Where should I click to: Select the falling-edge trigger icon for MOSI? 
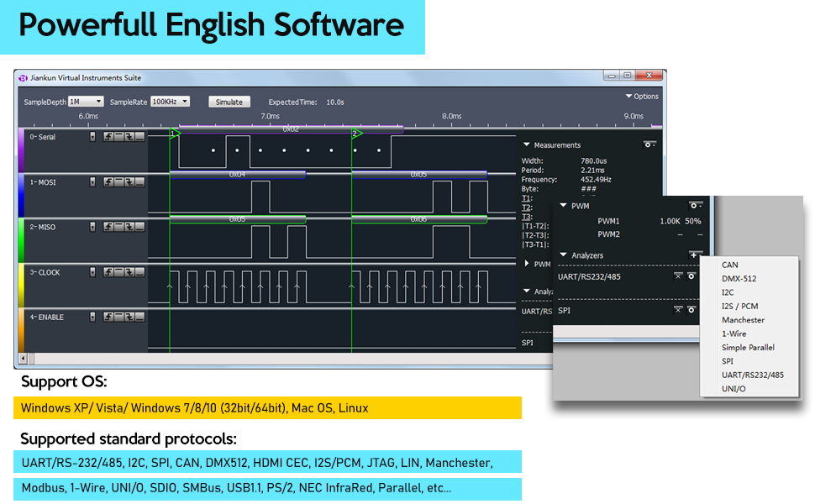click(129, 181)
